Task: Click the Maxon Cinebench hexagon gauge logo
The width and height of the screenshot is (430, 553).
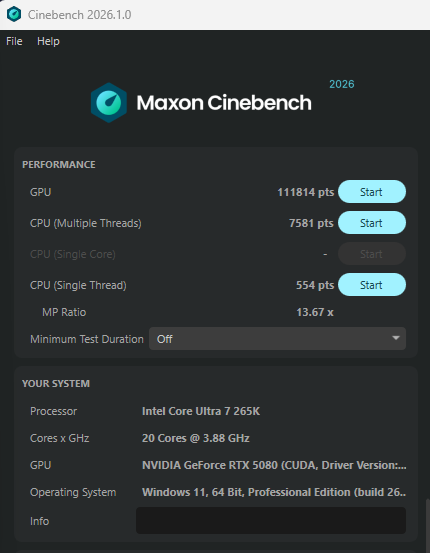Action: [x=109, y=103]
